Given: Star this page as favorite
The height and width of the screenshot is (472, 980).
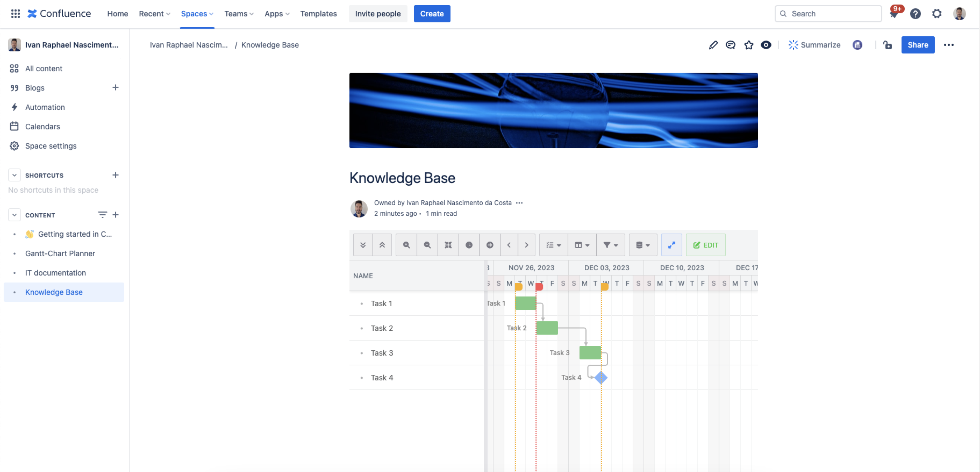Looking at the screenshot, I should 748,45.
